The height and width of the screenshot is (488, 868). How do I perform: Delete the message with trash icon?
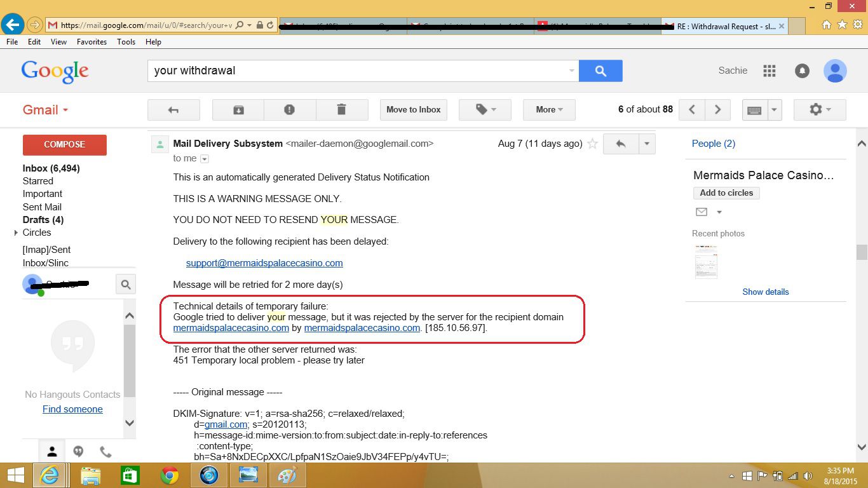(342, 109)
